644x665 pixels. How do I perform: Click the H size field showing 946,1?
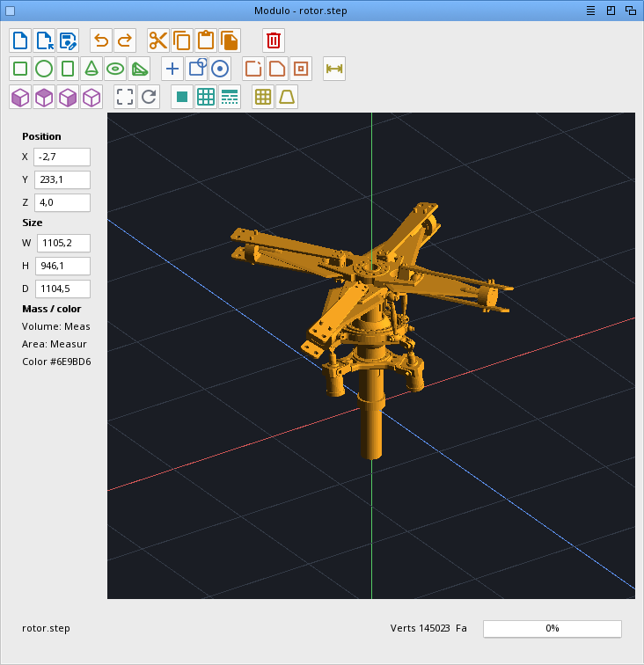pyautogui.click(x=62, y=266)
